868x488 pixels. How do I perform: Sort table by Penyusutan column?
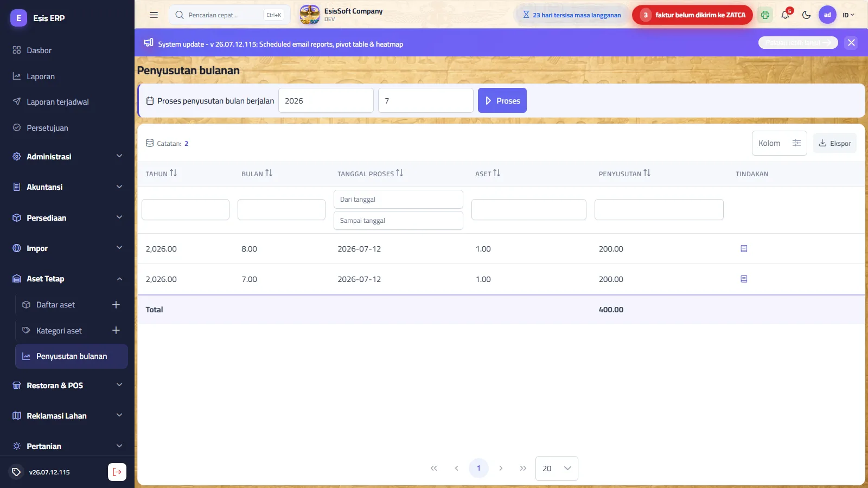click(x=624, y=174)
